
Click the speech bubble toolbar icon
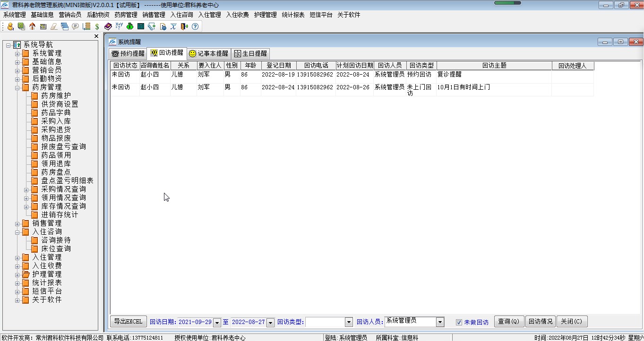(x=75, y=26)
